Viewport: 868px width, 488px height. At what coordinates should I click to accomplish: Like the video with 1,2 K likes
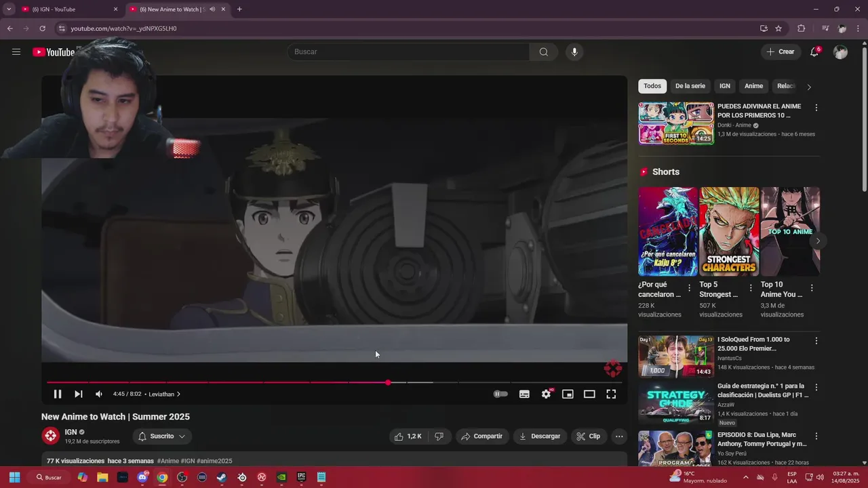coord(408,436)
